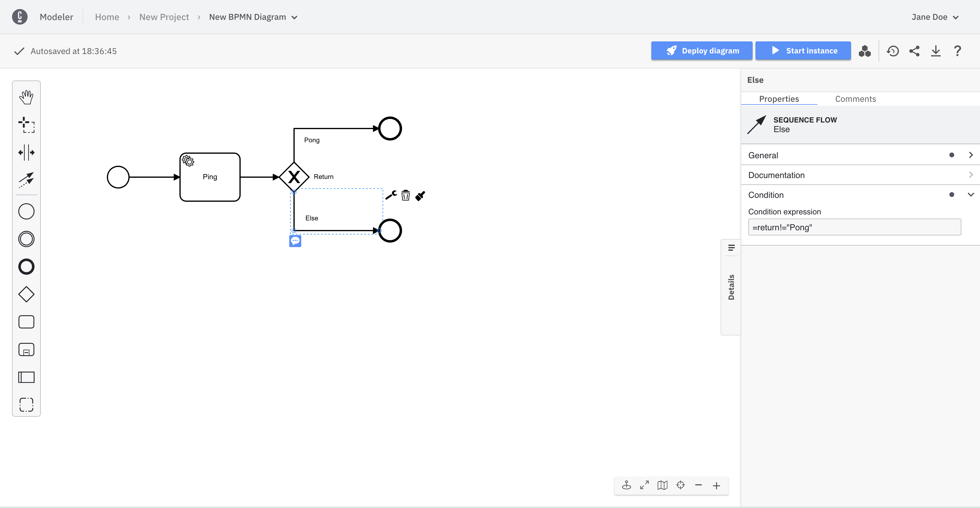Activate the Lasso selection tool
Image resolution: width=980 pixels, height=508 pixels.
(26, 125)
